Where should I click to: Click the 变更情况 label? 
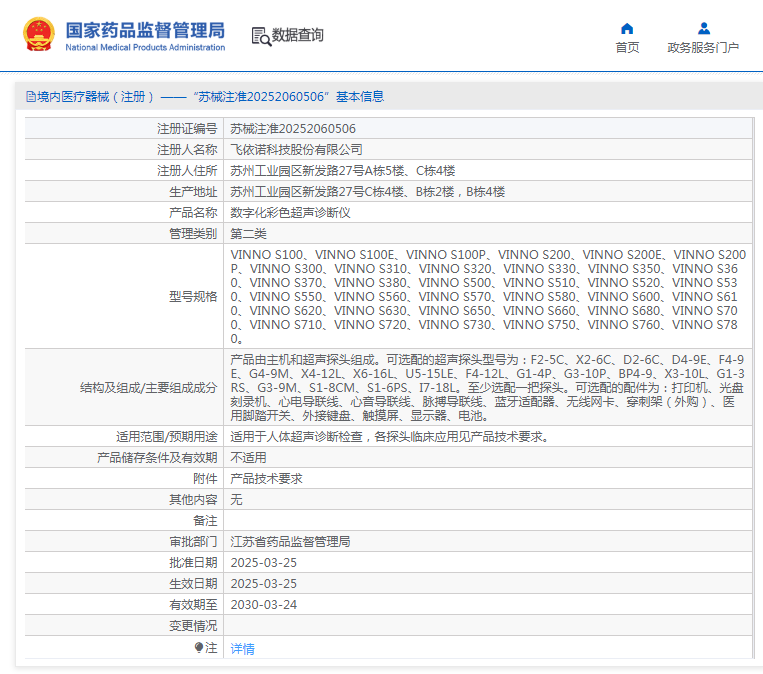pos(193,625)
